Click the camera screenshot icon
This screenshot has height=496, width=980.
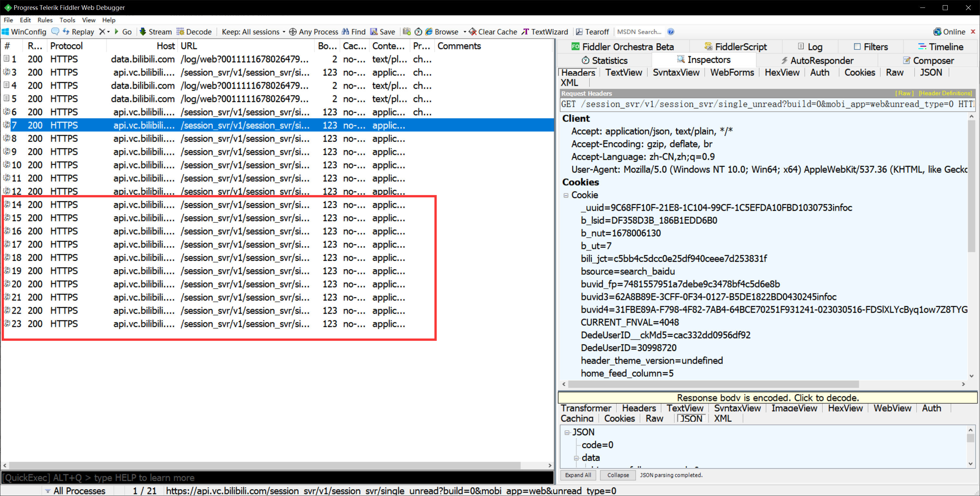(407, 32)
